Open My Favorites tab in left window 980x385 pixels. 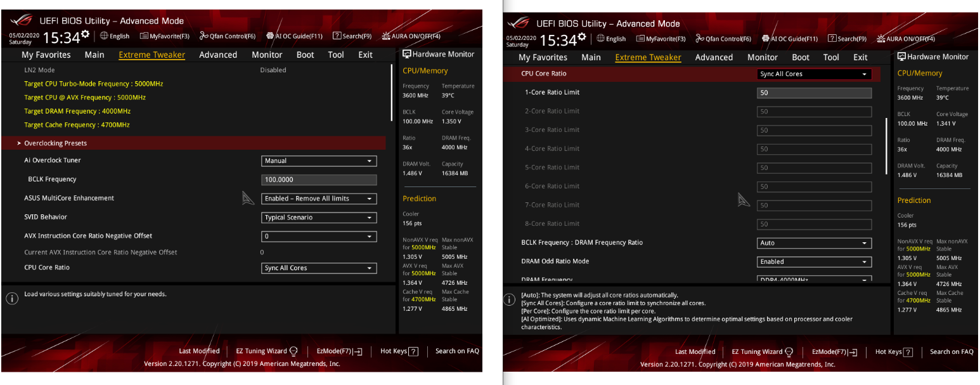tap(46, 55)
